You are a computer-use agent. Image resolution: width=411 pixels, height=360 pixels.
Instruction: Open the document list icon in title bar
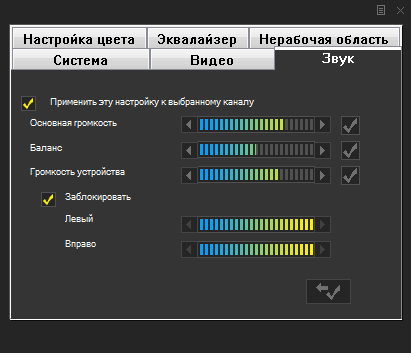[x=381, y=10]
